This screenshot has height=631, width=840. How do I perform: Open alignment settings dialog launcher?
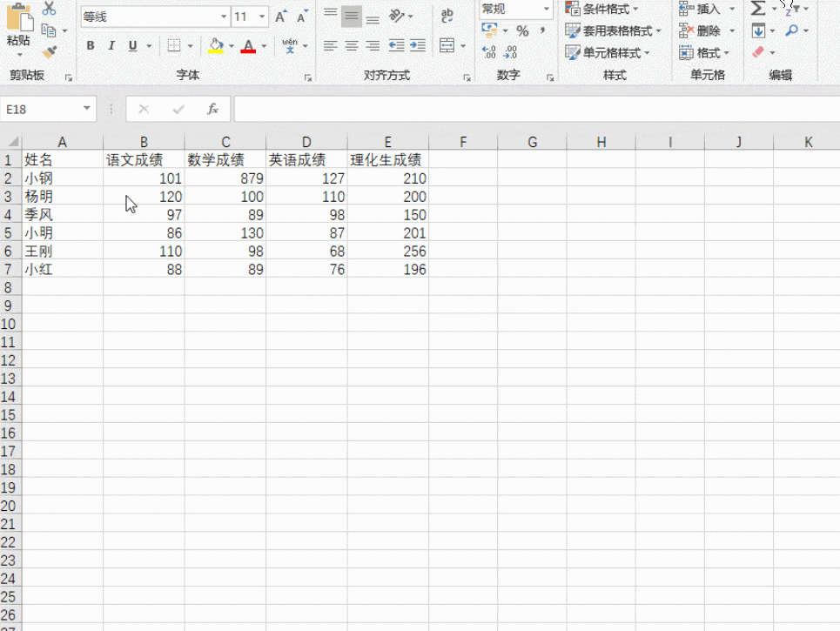[467, 77]
